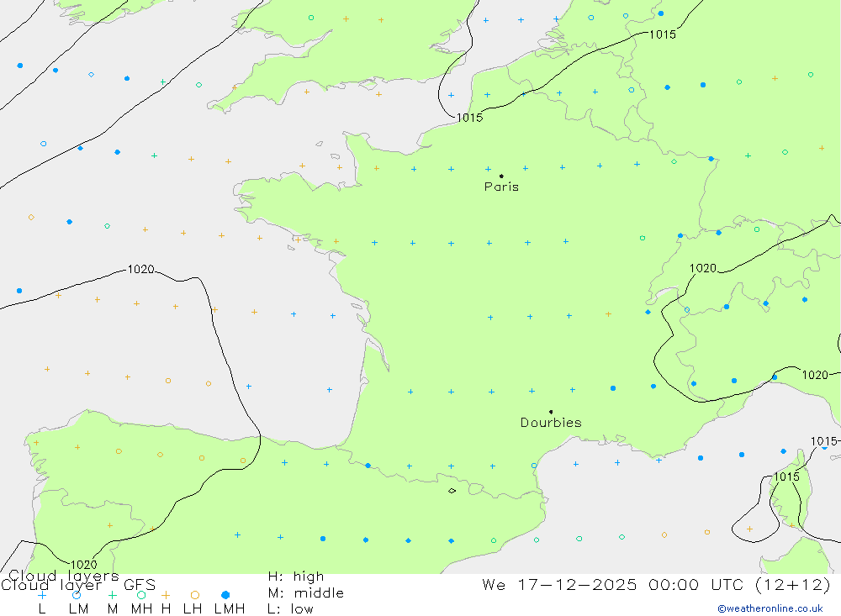Select the Dourbies city dot marker
Screen dimensions: 841x616
[x=551, y=412]
